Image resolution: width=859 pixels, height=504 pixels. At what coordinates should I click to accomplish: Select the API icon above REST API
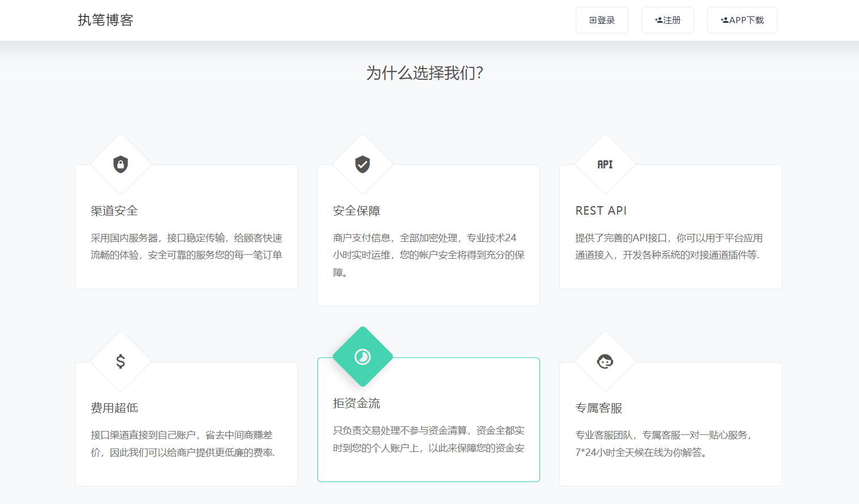pos(605,164)
